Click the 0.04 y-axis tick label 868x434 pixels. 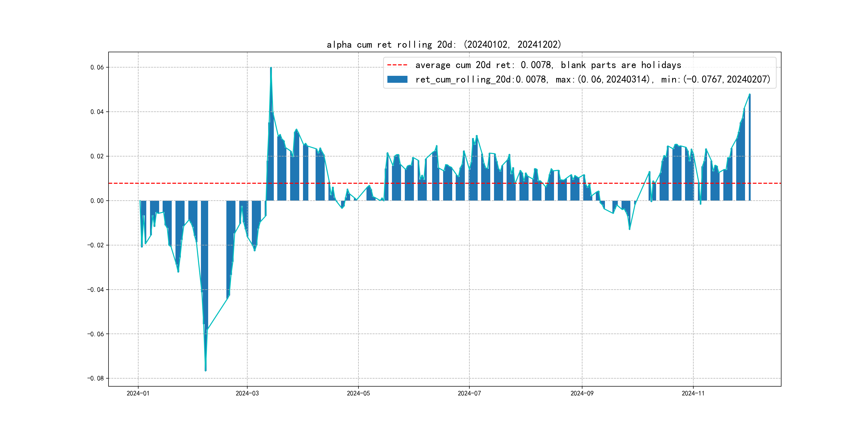pyautogui.click(x=97, y=112)
